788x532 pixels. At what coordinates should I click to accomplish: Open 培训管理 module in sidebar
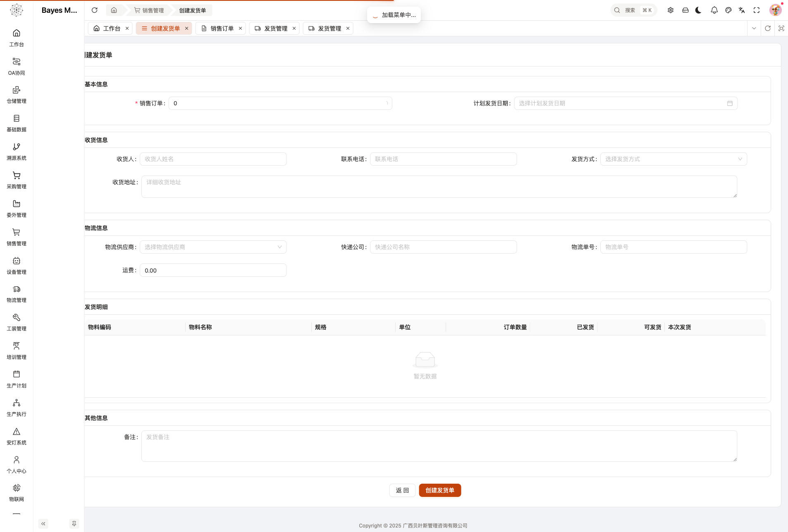[x=17, y=351]
